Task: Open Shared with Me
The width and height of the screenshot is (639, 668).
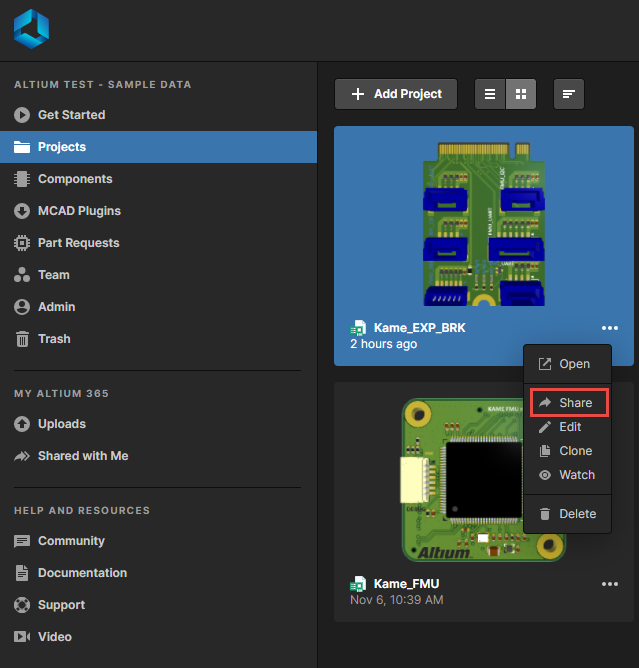Action: (158, 456)
